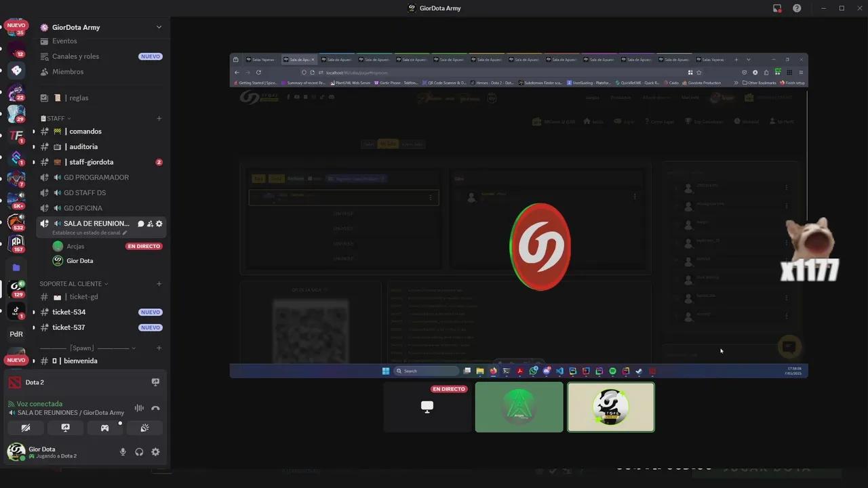Open user settings gear

[155, 452]
